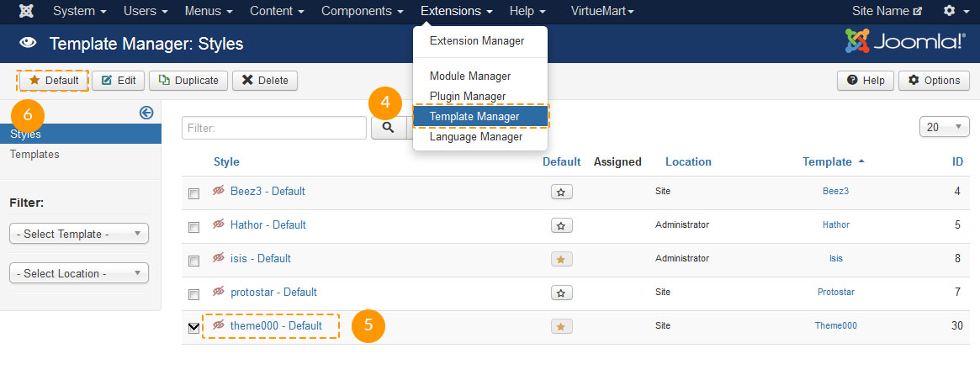
Task: Select Plugin Manager from the dropdown
Action: click(468, 96)
